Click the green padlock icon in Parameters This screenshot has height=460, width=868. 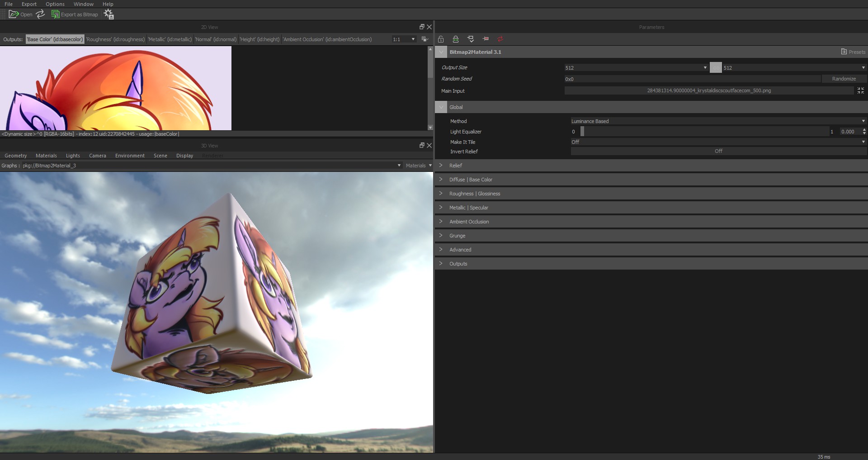point(456,39)
